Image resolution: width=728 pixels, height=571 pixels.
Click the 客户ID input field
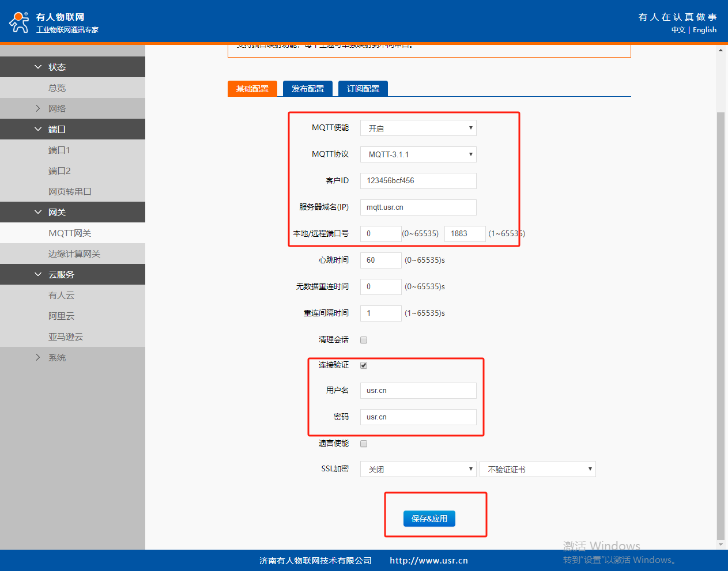(x=418, y=181)
